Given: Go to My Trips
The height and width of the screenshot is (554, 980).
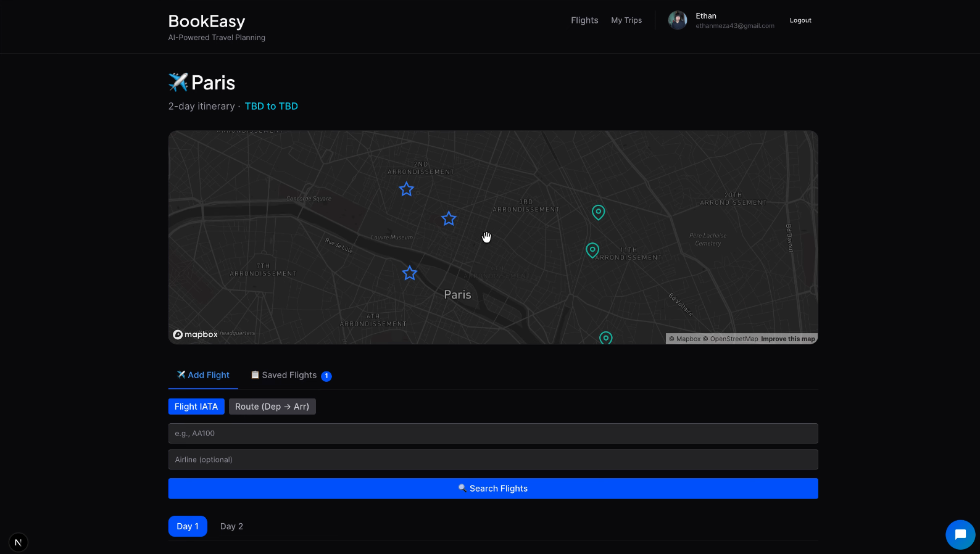Looking at the screenshot, I should [x=626, y=20].
